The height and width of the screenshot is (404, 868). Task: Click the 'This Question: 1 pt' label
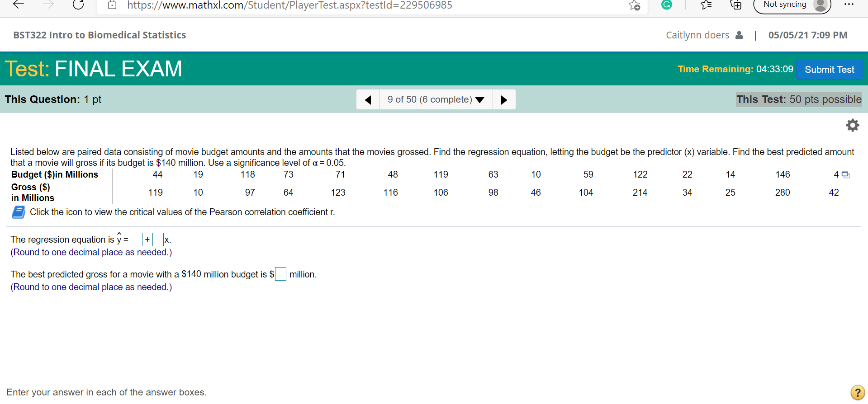(x=53, y=99)
